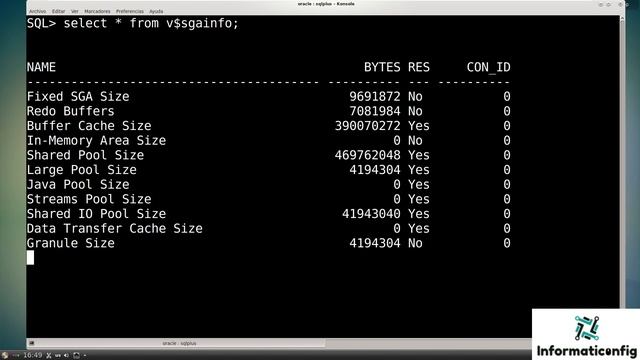The image size is (640, 360).
Task: Open the Ver menu
Action: tap(74, 11)
